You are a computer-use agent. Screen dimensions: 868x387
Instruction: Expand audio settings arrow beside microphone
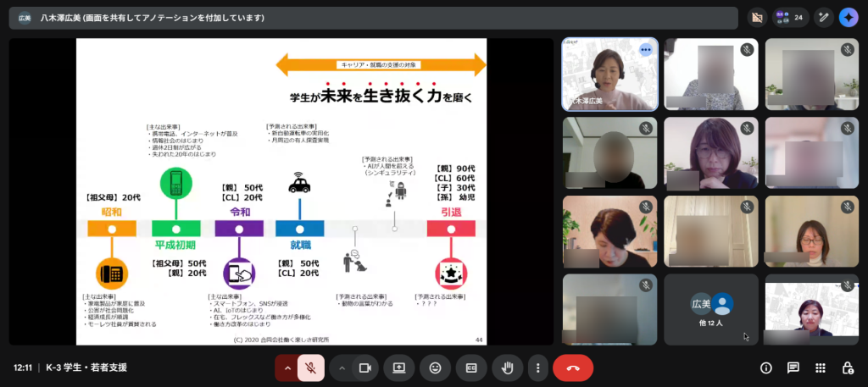point(287,368)
